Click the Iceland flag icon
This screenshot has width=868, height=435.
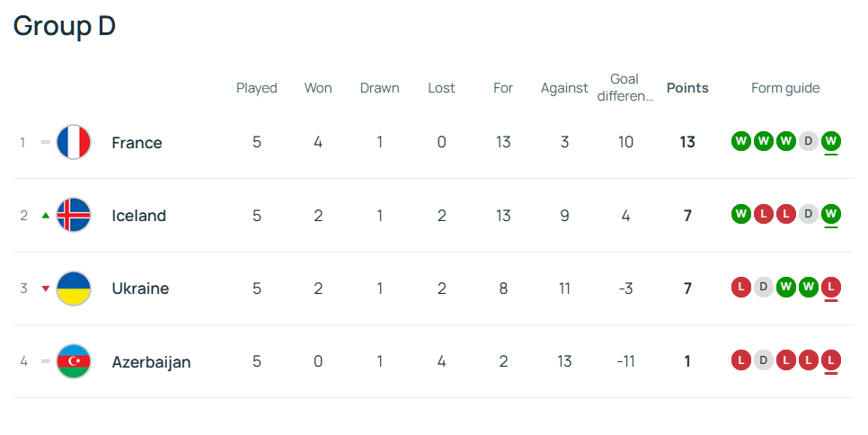click(x=74, y=216)
